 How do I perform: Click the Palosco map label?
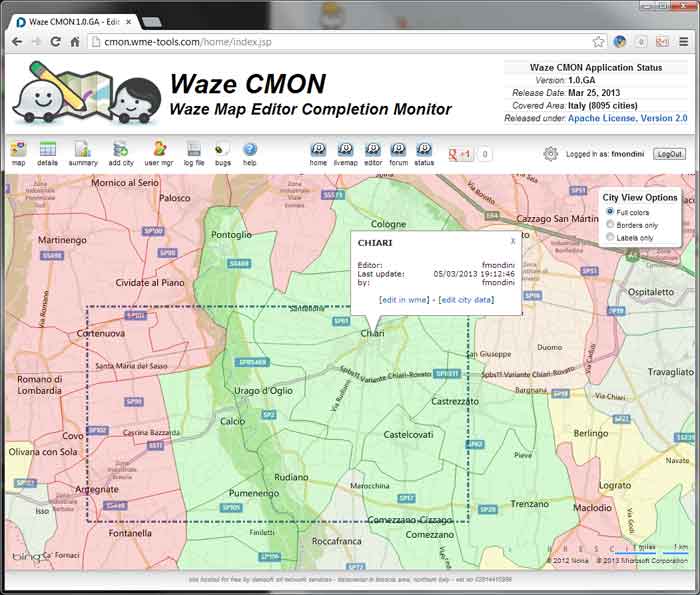coord(175,198)
